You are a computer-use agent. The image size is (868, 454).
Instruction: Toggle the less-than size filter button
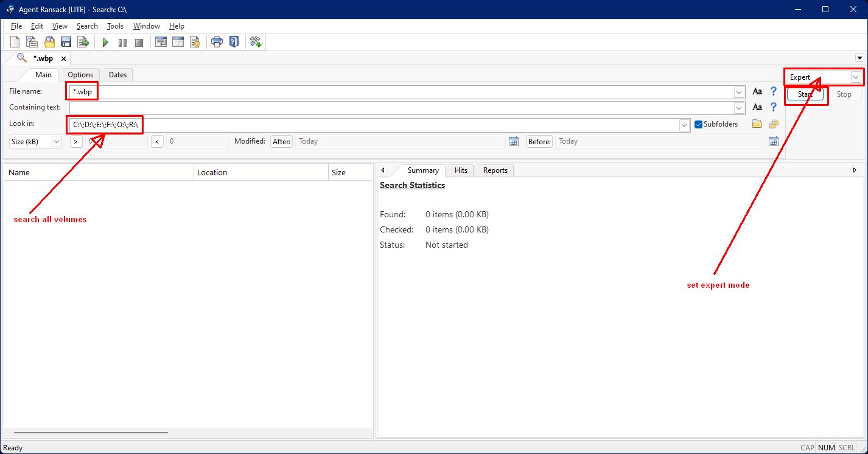point(157,141)
